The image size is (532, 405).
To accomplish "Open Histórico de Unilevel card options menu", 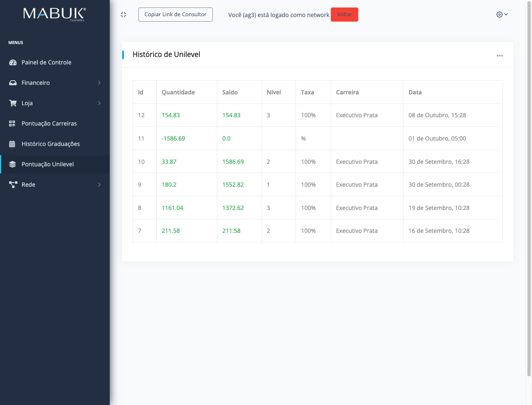I will click(500, 56).
